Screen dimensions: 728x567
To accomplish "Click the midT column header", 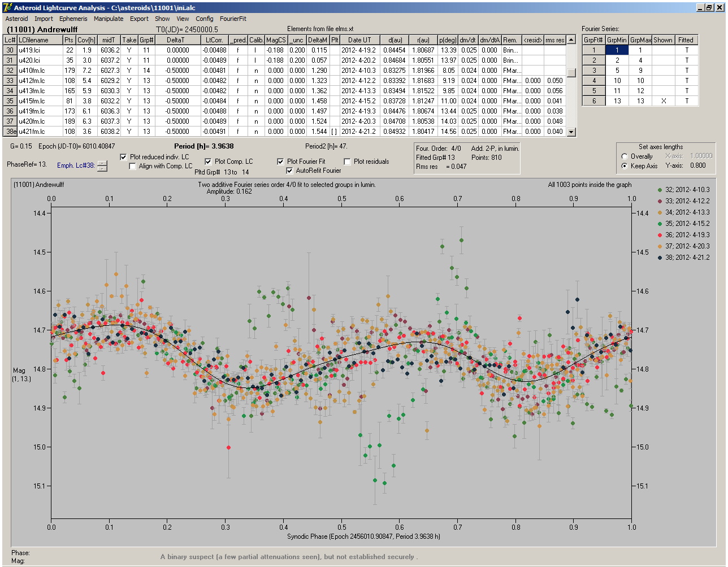I will click(109, 40).
